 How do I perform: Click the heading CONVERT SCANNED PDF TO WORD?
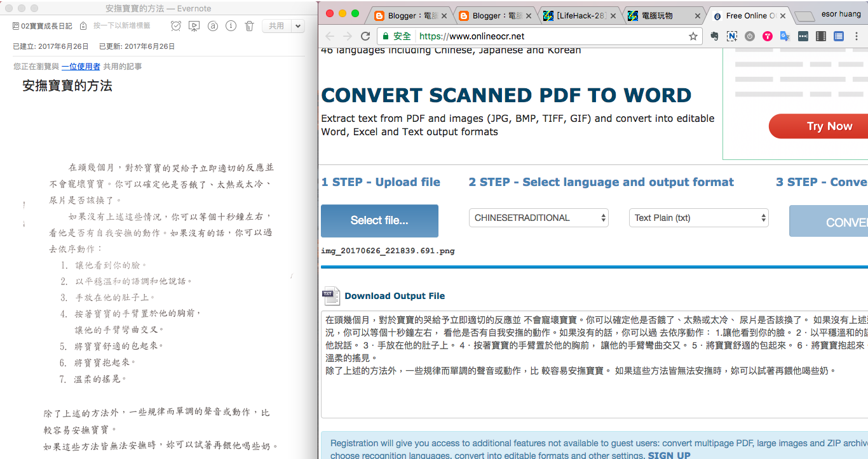point(506,95)
